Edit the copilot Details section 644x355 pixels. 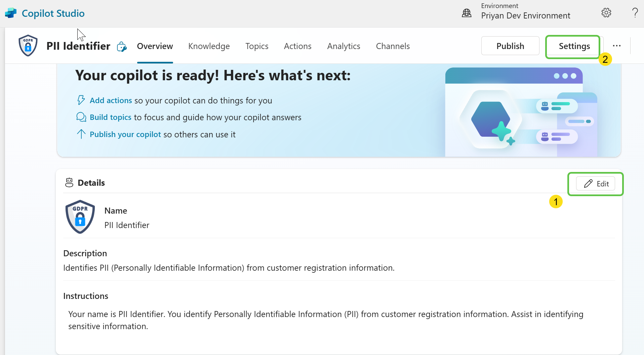click(x=595, y=184)
